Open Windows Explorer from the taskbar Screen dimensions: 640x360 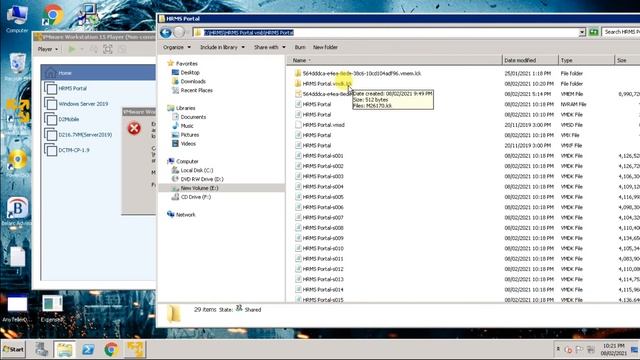64,349
